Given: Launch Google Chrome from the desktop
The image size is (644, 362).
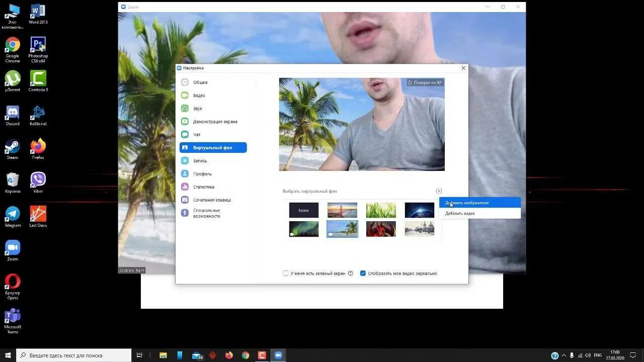Looking at the screenshot, I should tap(13, 50).
